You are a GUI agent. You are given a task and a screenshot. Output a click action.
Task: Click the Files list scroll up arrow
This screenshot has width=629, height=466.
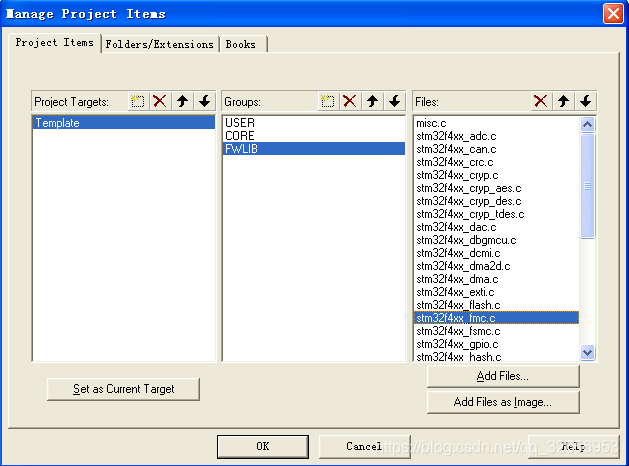click(x=588, y=124)
